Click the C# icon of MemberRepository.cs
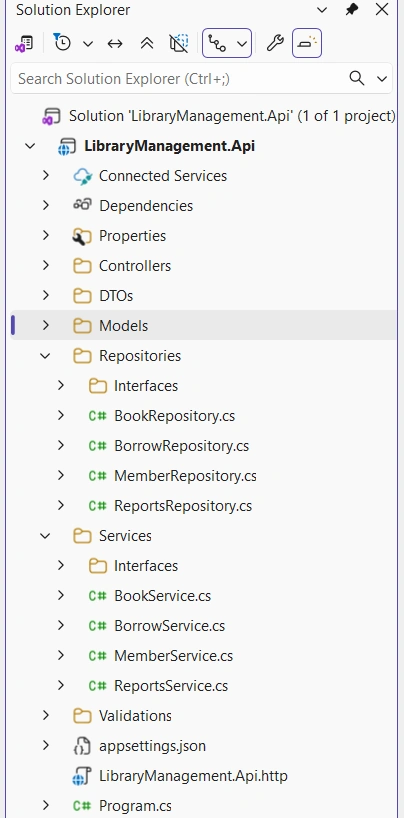 point(98,476)
